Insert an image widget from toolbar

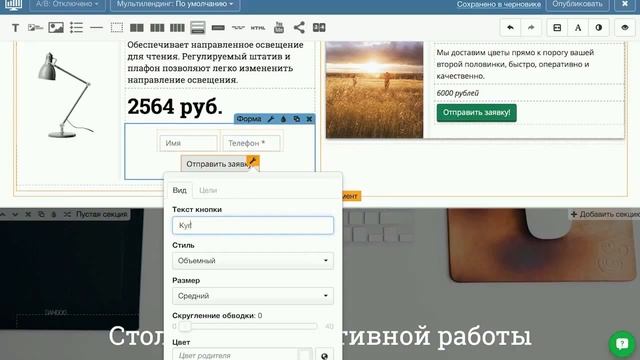[56, 28]
